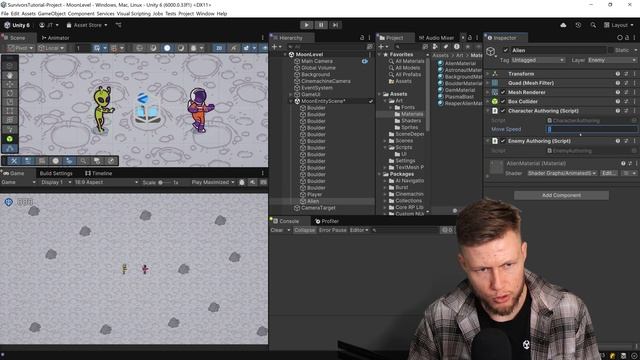Image resolution: width=640 pixels, height=360 pixels.
Task: Switch to the Timeline tab
Action: pos(98,173)
